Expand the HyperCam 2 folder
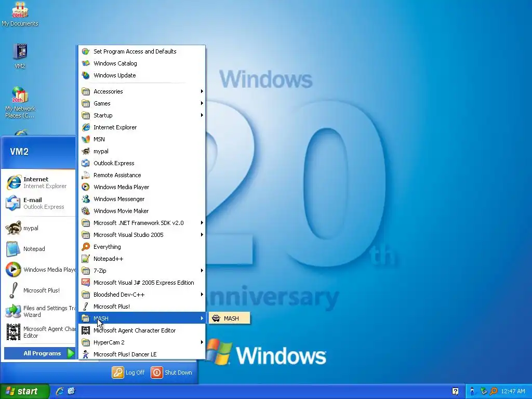This screenshot has width=532, height=399. (x=142, y=342)
